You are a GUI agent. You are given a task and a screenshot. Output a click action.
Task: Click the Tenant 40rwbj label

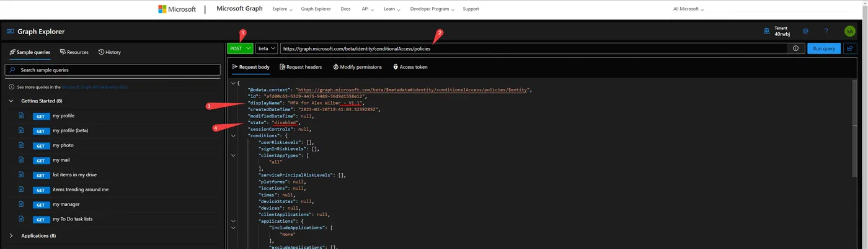(782, 31)
